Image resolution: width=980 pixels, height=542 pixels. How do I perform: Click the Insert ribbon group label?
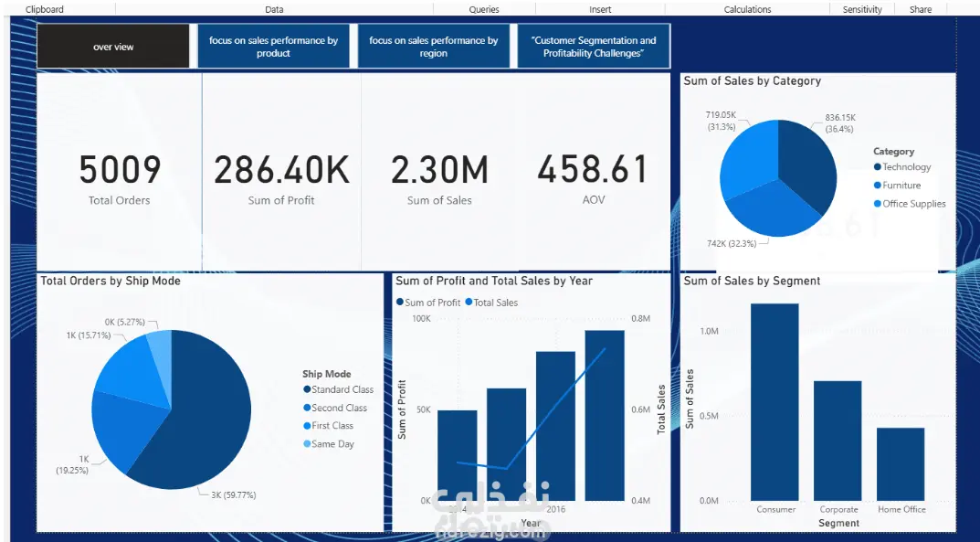click(x=600, y=9)
